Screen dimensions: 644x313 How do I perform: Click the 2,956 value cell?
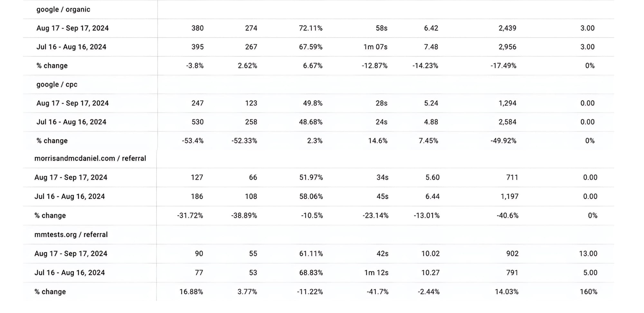click(507, 47)
